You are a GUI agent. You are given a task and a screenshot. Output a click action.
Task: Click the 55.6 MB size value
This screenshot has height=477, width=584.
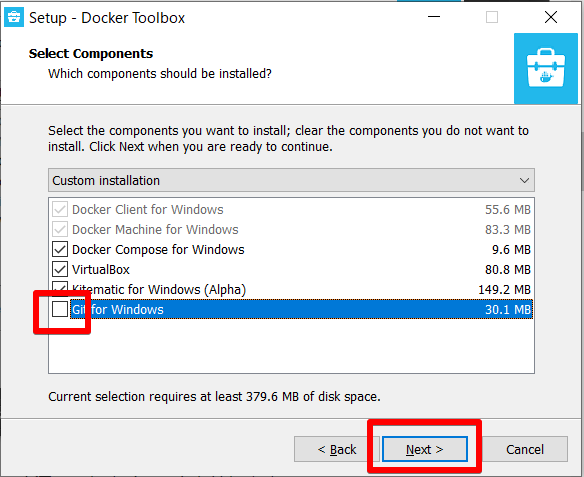pos(508,210)
